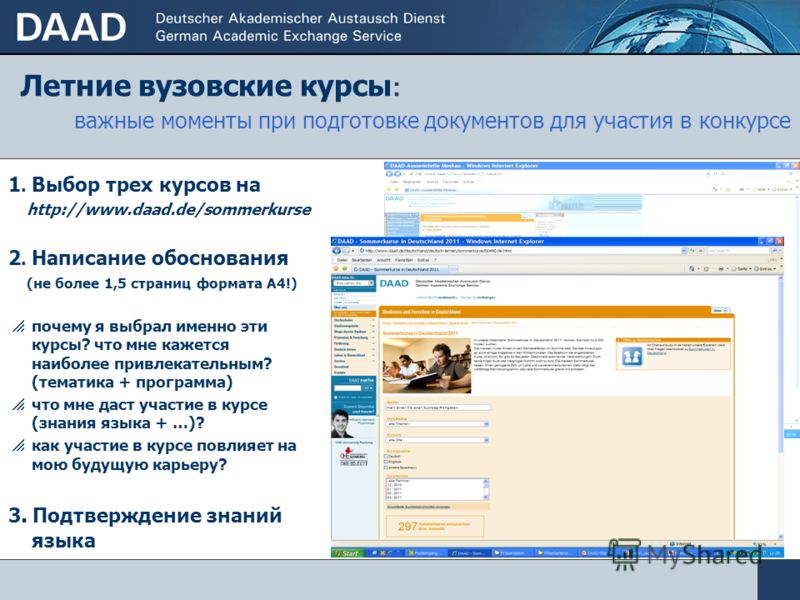The height and width of the screenshot is (600, 800).
Task: Click Back button in Sommerkurse browser window
Action: pos(337,251)
